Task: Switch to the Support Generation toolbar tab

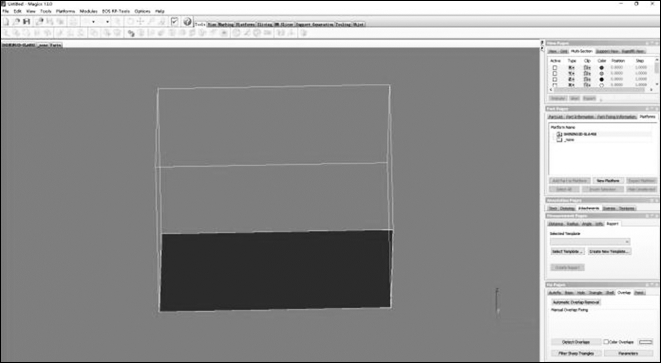Action: tap(314, 24)
